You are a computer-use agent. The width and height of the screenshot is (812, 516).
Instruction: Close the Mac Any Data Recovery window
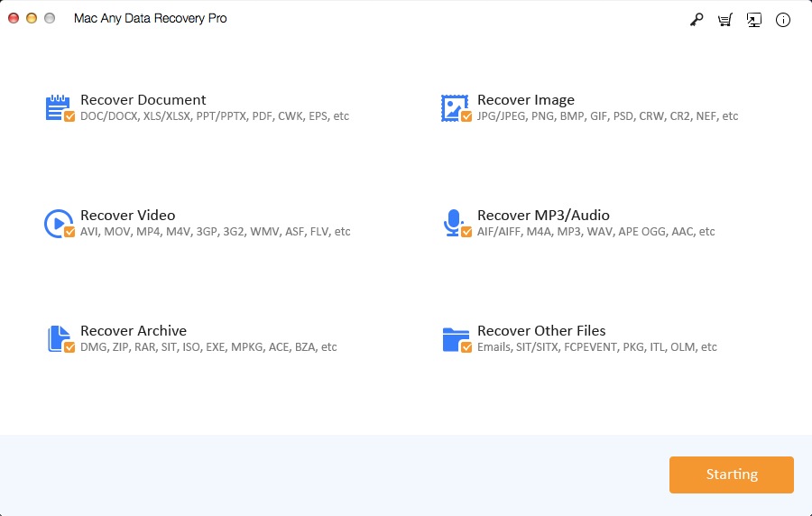pos(14,18)
